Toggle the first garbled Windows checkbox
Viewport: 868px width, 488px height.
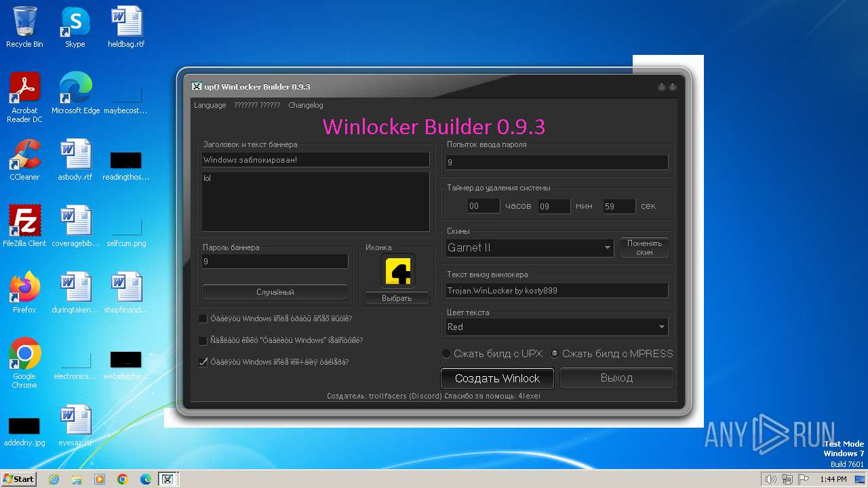(203, 319)
